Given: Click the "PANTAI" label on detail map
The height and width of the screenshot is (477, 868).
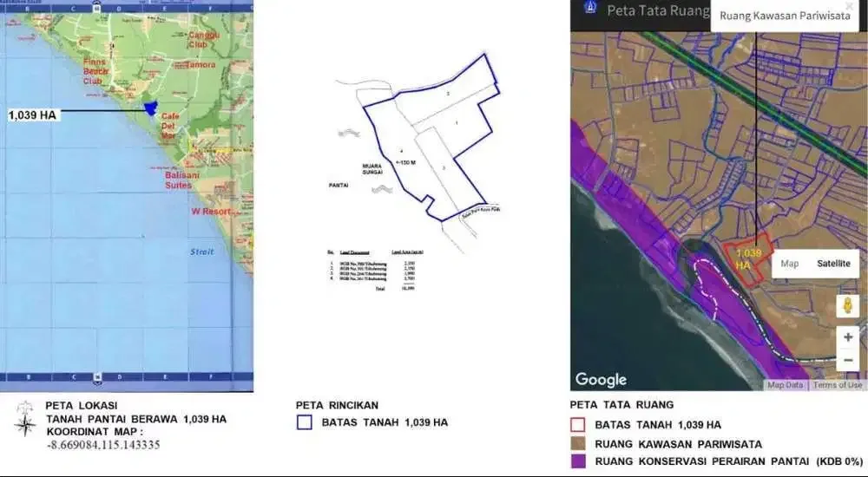Looking at the screenshot, I should coord(339,186).
